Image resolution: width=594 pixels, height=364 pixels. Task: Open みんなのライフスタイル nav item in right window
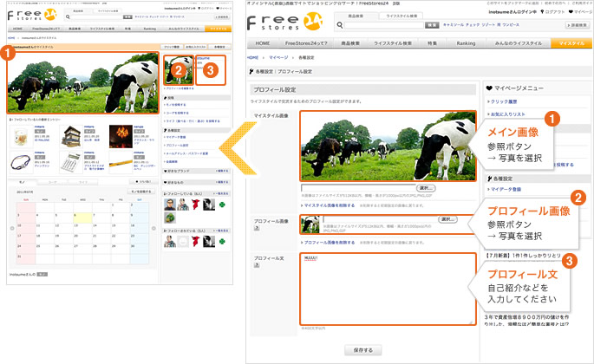(519, 43)
